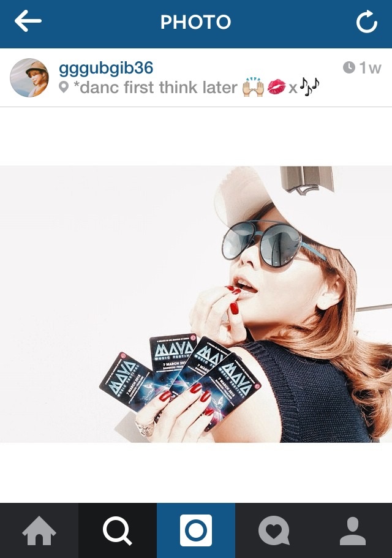392x558 pixels.
Task: Open the "danc first think later" location
Action: [x=155, y=88]
